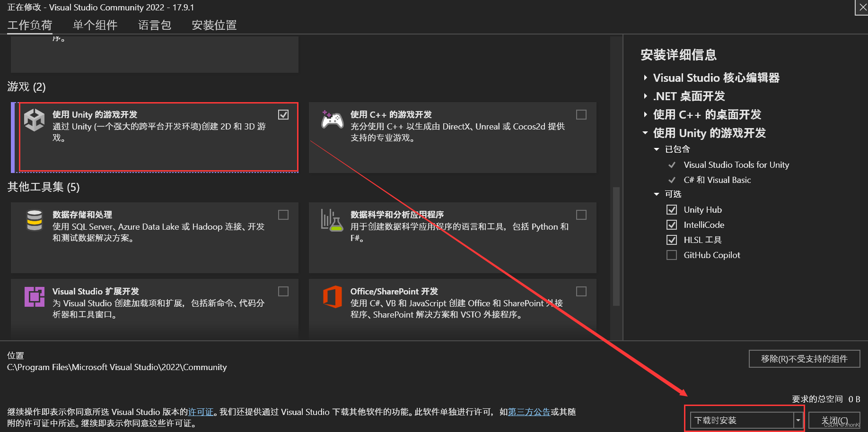This screenshot has width=868, height=432.
Task: Open the 下载时安装 dropdown arrow
Action: [x=798, y=420]
